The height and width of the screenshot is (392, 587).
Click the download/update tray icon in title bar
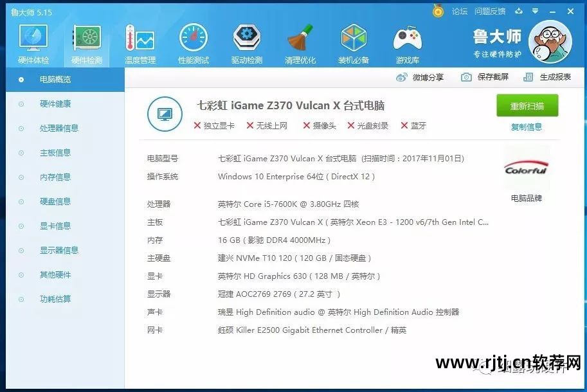coord(519,12)
